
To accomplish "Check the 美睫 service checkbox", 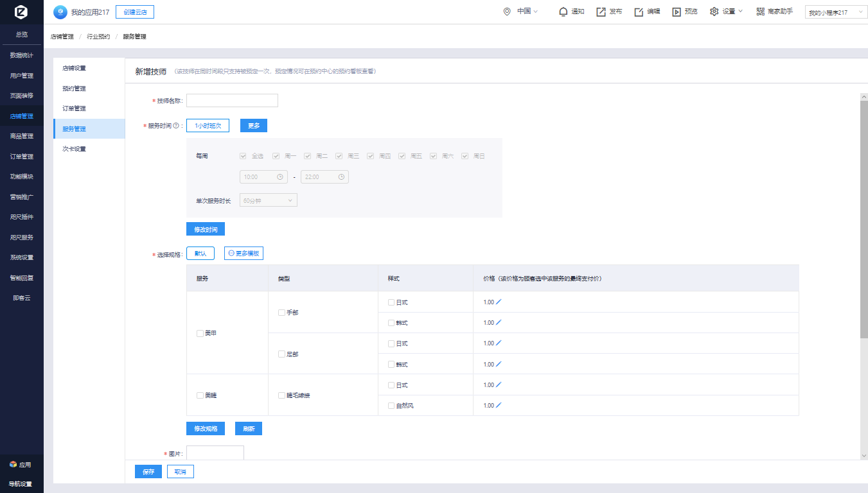I will point(200,395).
